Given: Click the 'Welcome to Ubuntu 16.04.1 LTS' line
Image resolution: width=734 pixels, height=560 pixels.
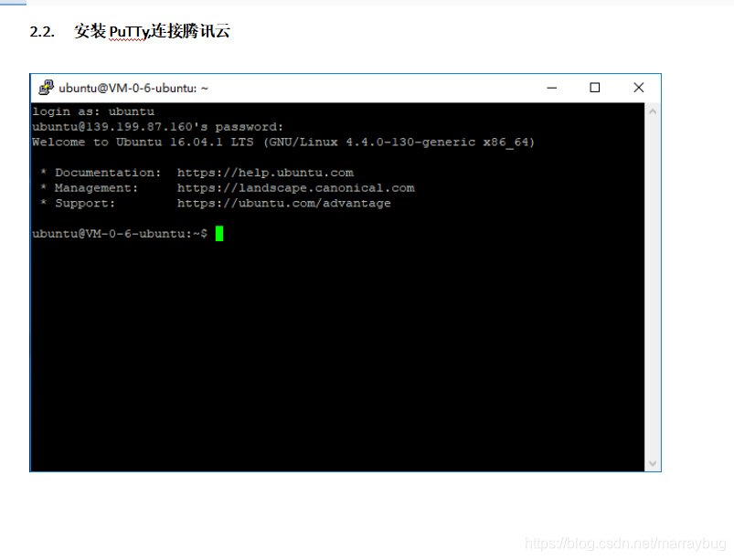Looking at the screenshot, I should 283,143.
